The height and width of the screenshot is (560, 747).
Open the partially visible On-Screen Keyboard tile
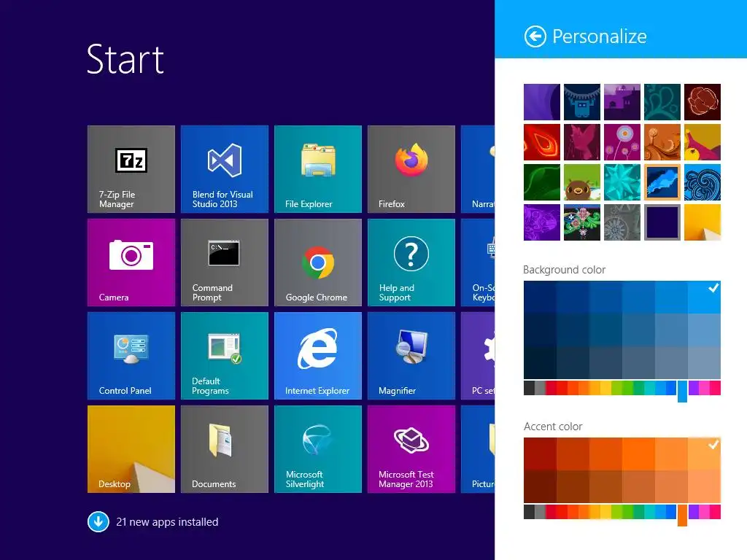[478, 262]
